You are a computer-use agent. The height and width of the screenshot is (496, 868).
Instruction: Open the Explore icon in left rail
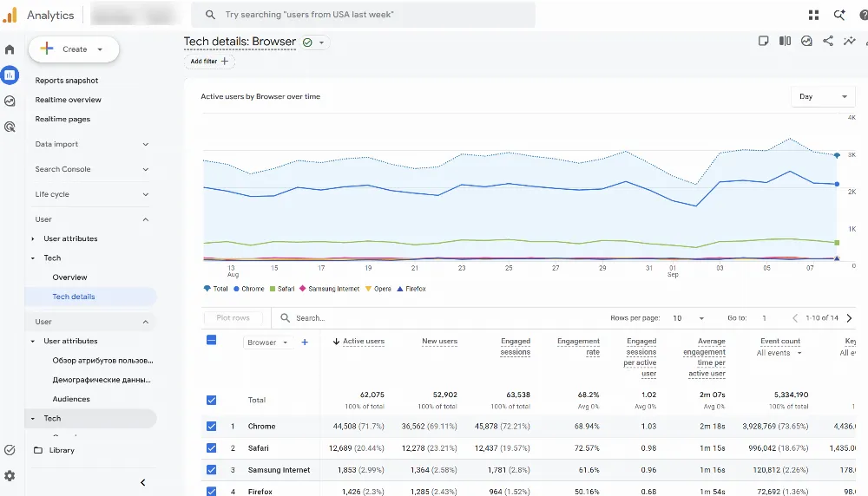[10, 101]
